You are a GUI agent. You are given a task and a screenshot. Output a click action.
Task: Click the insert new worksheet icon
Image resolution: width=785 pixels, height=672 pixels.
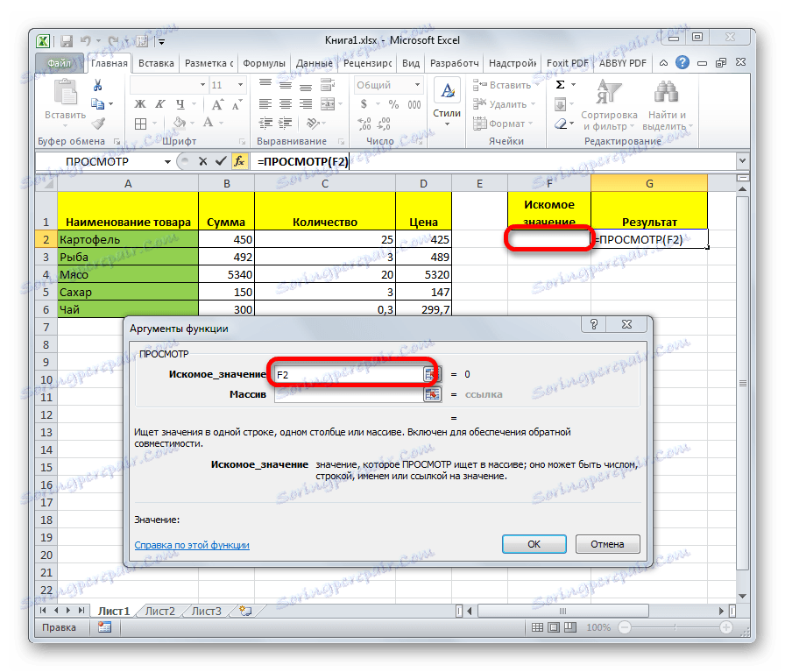pos(245,611)
